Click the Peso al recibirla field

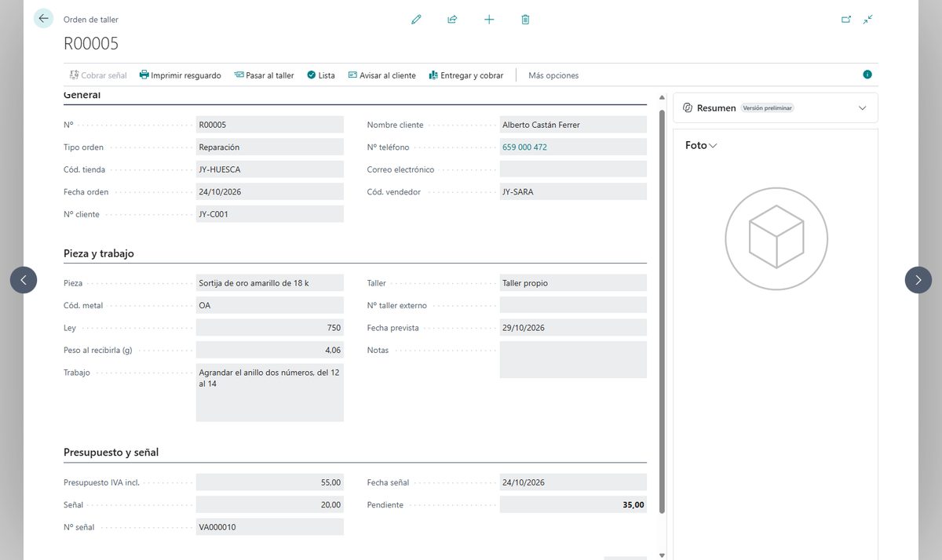click(x=270, y=350)
